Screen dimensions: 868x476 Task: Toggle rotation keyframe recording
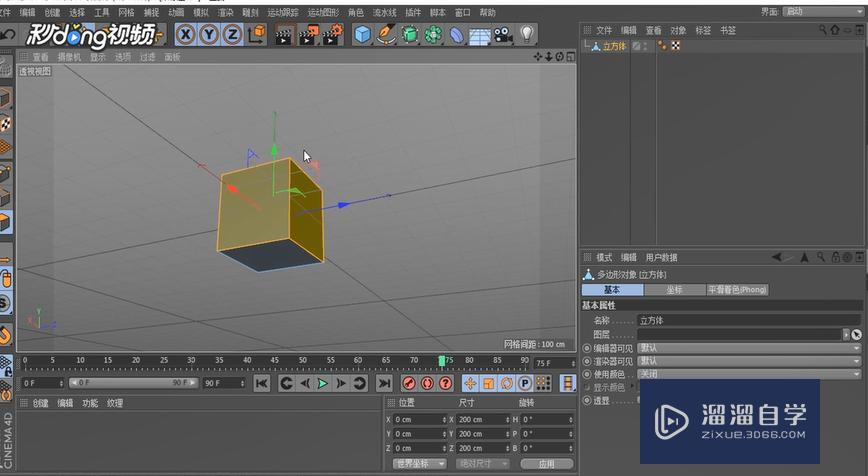(507, 383)
